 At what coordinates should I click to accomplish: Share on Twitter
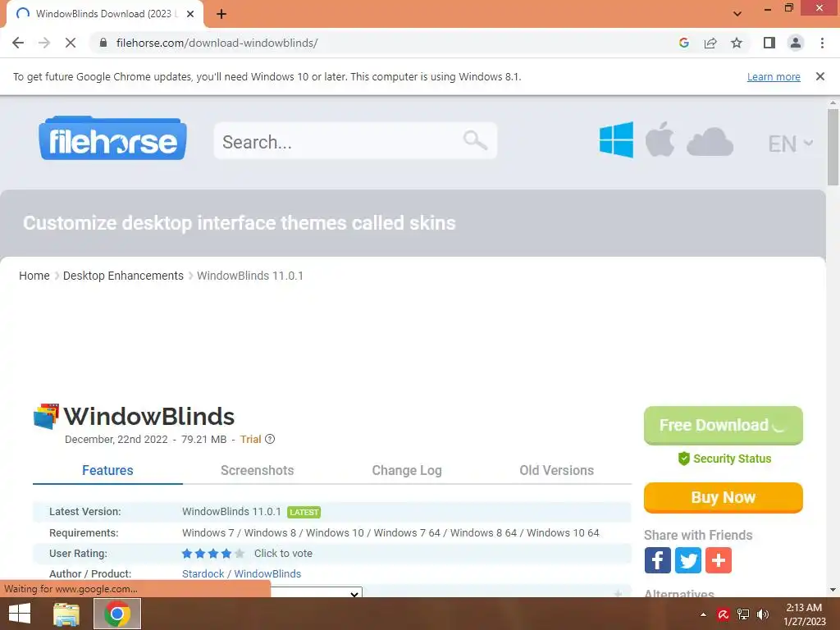pos(688,560)
